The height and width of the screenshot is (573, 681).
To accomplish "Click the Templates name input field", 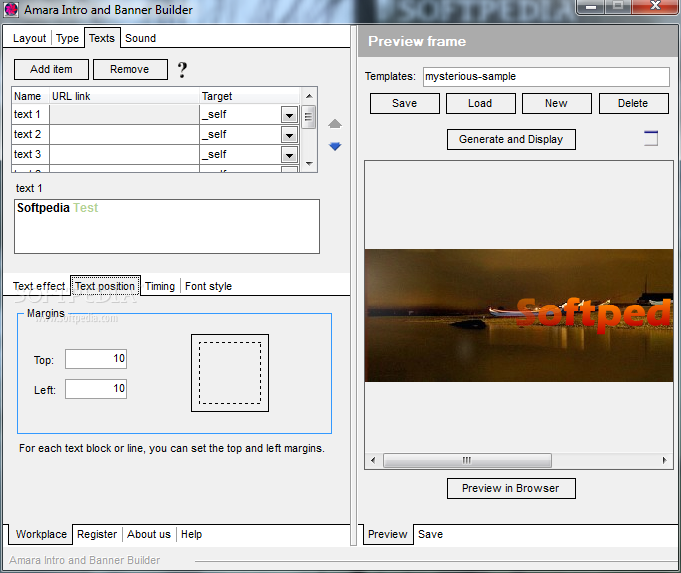I will 546,76.
